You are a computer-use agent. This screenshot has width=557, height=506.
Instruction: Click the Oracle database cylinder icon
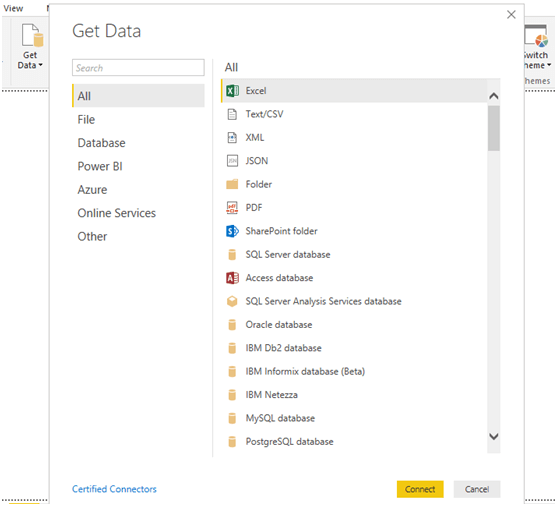(x=232, y=325)
